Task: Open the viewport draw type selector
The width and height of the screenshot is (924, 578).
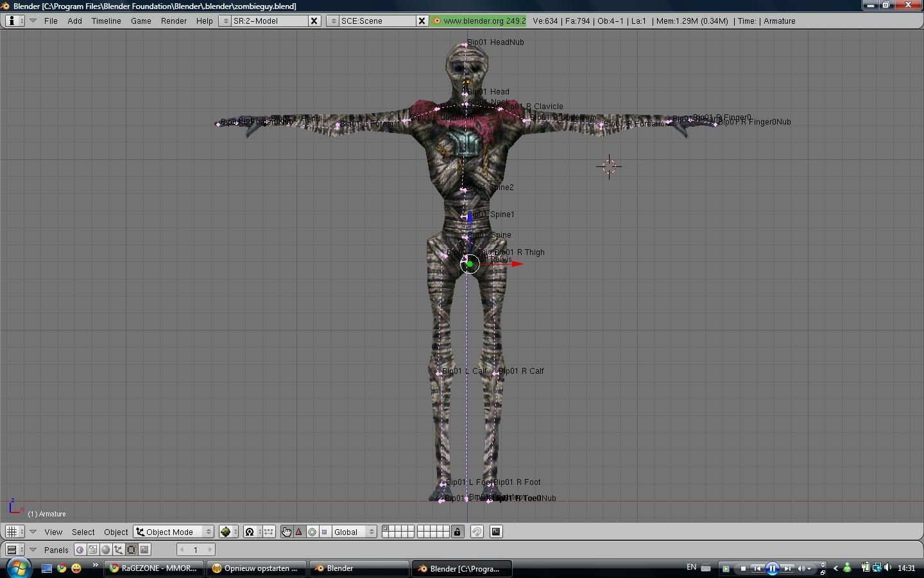Action: click(228, 532)
